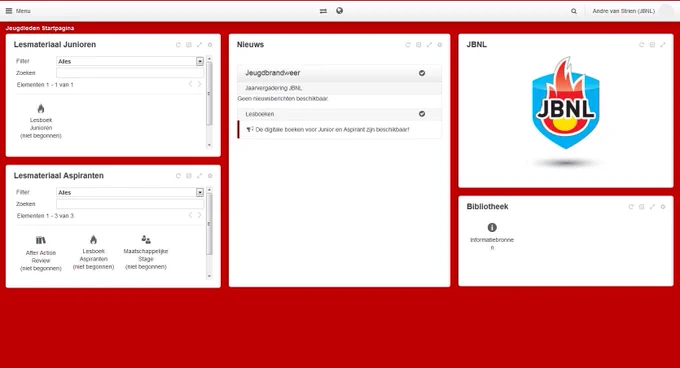
Task: Toggle the Jeugdbrandweer checkmark circle
Action: tap(422, 73)
